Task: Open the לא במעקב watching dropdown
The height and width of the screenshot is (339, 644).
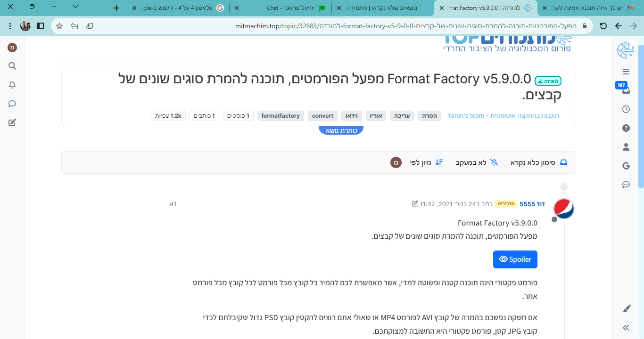Action: tap(477, 162)
